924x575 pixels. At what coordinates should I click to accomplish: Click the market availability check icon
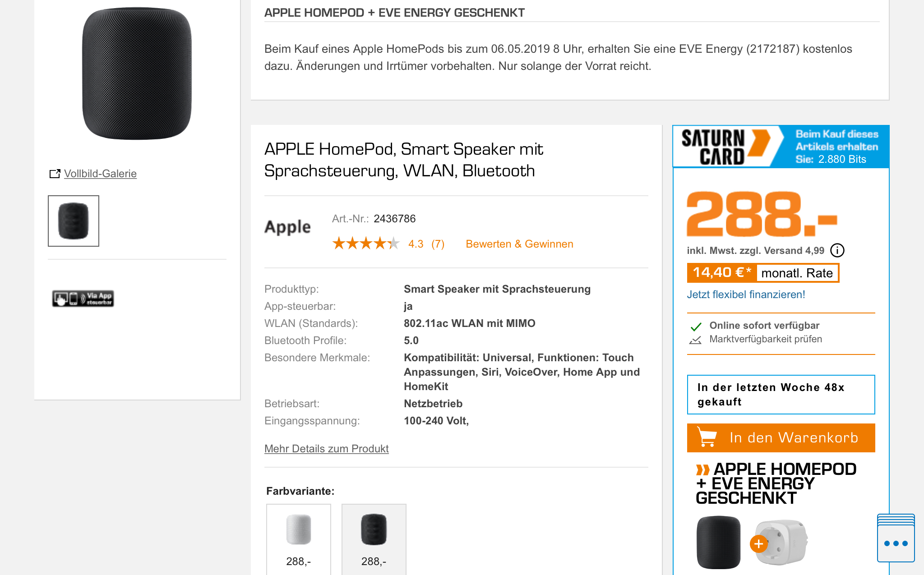(x=695, y=340)
